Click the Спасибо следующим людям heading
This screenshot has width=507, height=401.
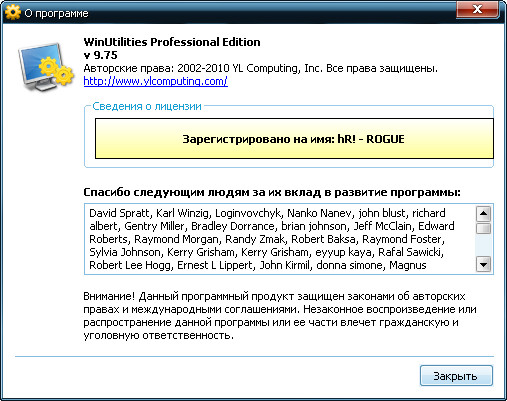pyautogui.click(x=272, y=192)
